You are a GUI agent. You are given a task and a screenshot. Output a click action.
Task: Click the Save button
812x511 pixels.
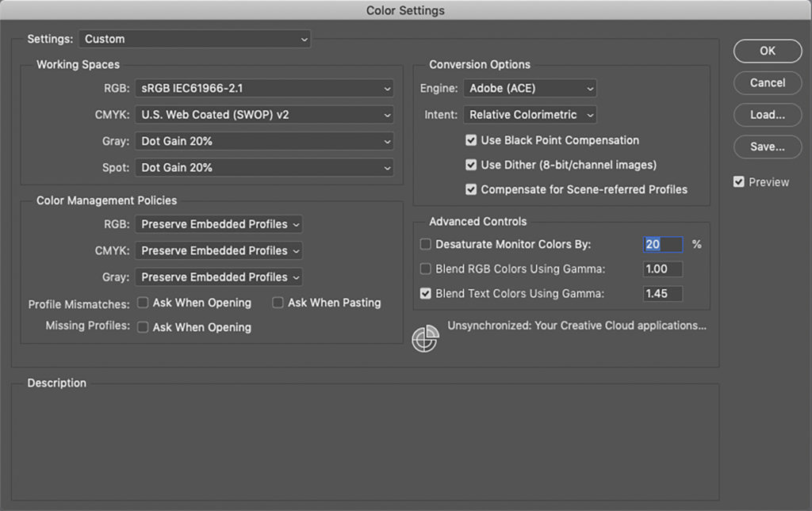click(x=767, y=147)
